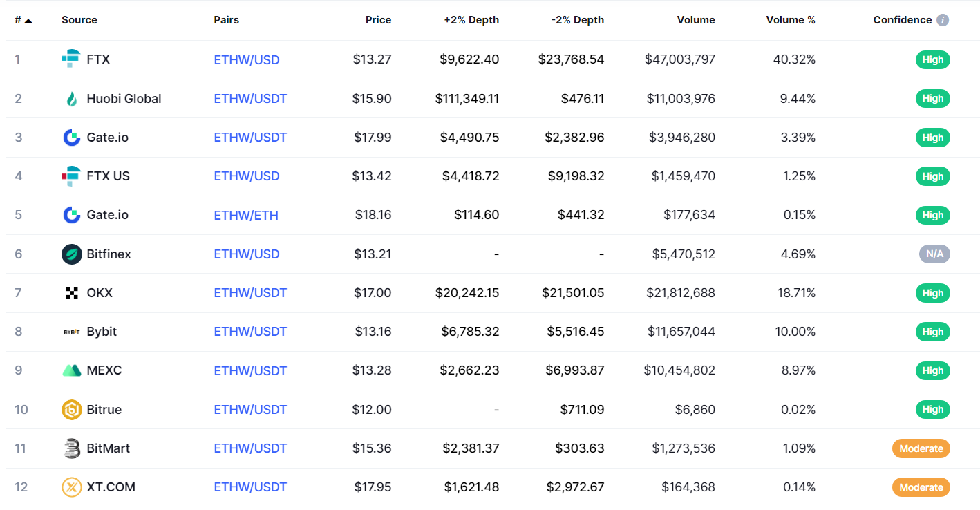Open the ETHW/ETH pair link
Viewport: 980px width, 510px height.
[x=246, y=216]
